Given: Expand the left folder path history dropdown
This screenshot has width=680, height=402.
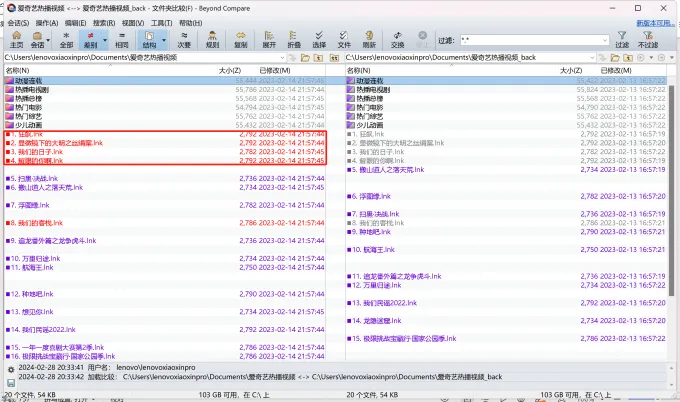Looking at the screenshot, I should (282, 58).
